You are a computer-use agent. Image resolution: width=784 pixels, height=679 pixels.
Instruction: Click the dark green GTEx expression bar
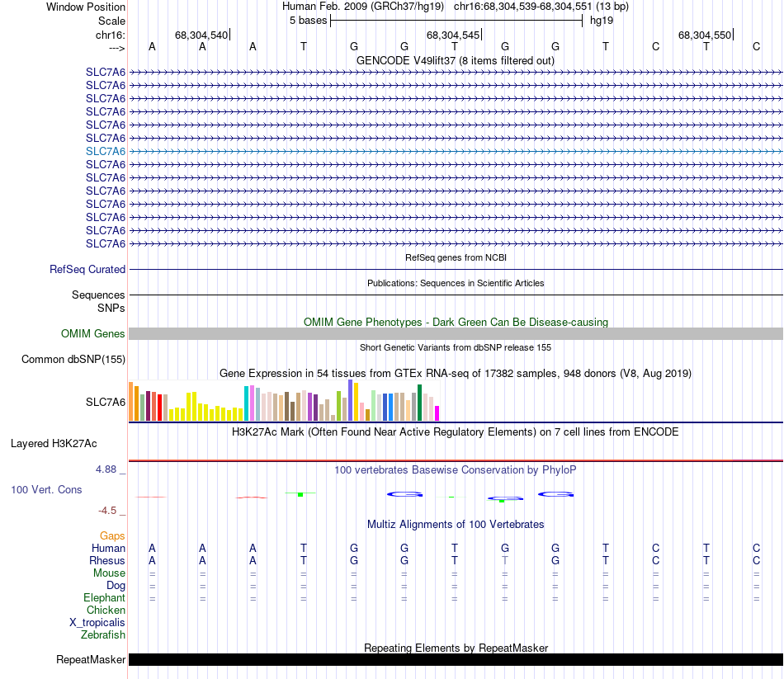pyautogui.click(x=419, y=403)
